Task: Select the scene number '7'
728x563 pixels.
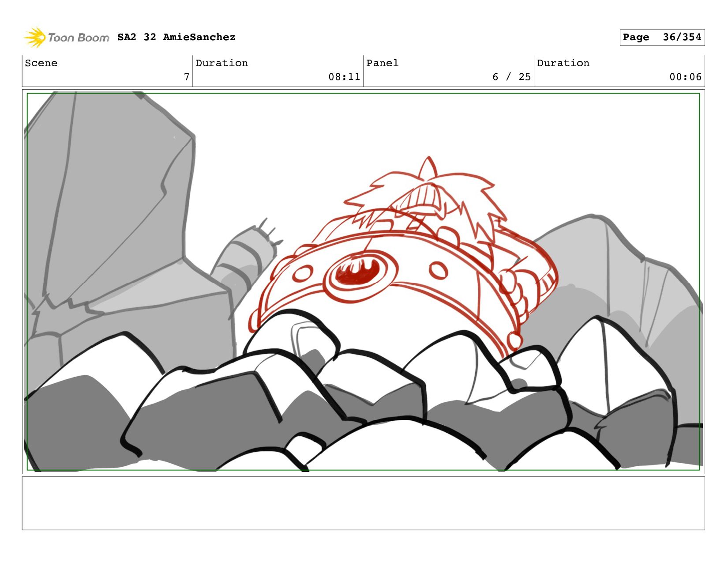Action: [x=187, y=77]
